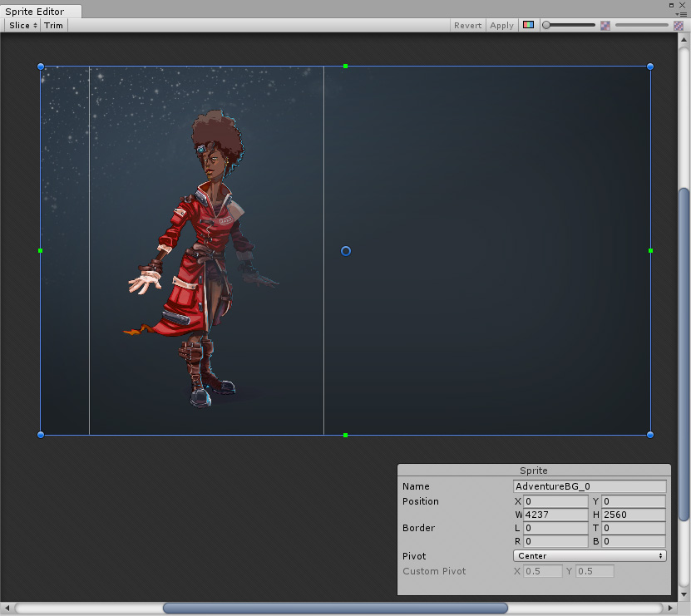Viewport: 691px width, 616px height.
Task: Click the W field containing 4237
Action: click(555, 515)
